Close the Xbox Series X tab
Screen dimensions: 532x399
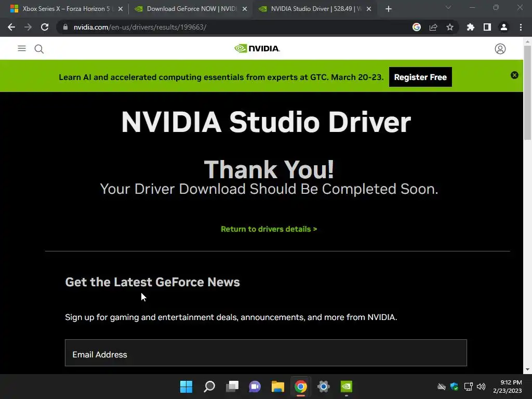point(121,9)
